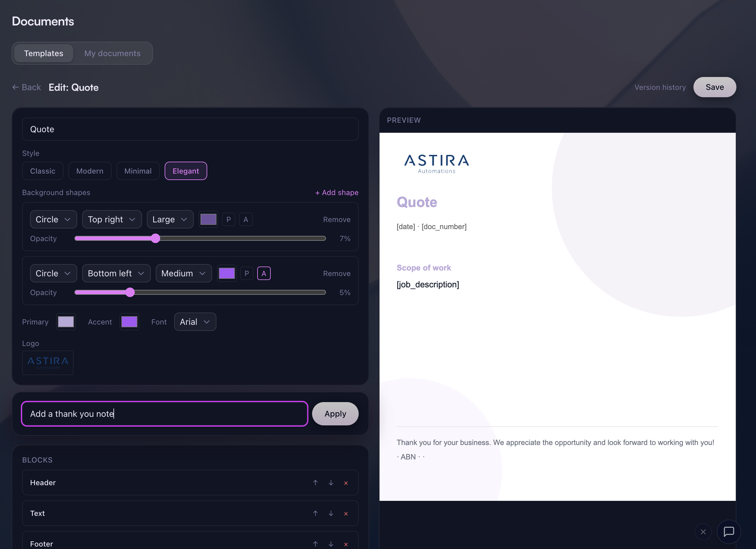The width and height of the screenshot is (756, 549).
Task: Delete the Footer block
Action: [x=346, y=544]
